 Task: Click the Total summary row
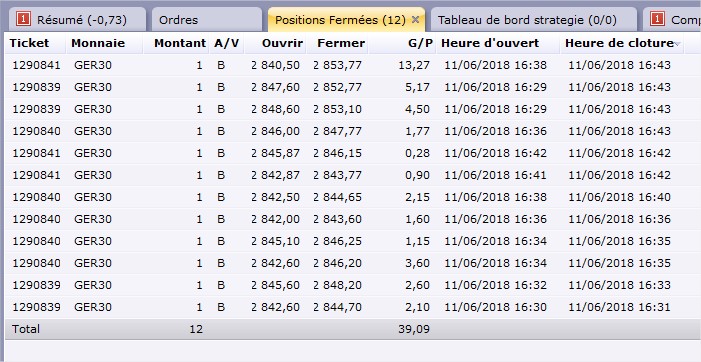(x=344, y=329)
